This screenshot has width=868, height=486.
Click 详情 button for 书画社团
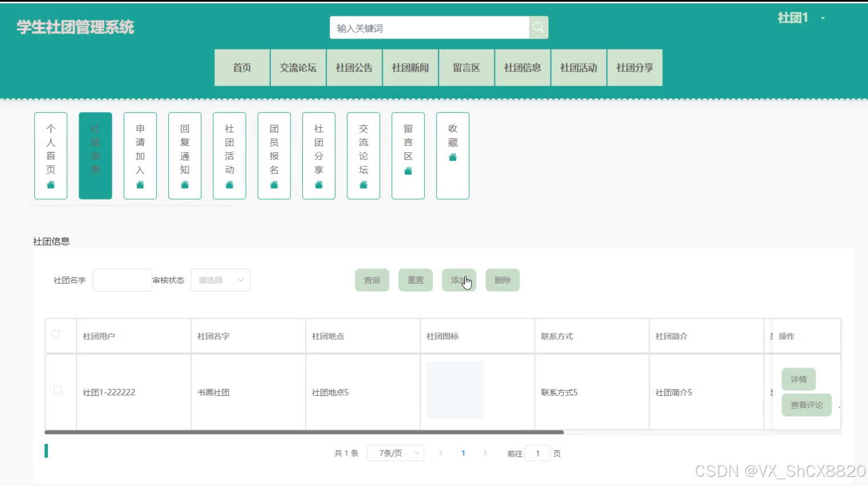tap(798, 379)
